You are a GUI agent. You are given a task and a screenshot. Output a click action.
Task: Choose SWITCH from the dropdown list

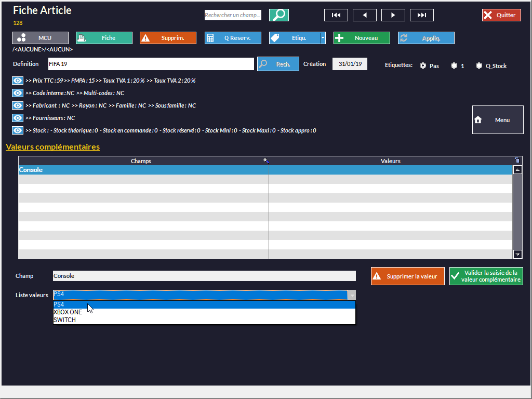(x=65, y=320)
